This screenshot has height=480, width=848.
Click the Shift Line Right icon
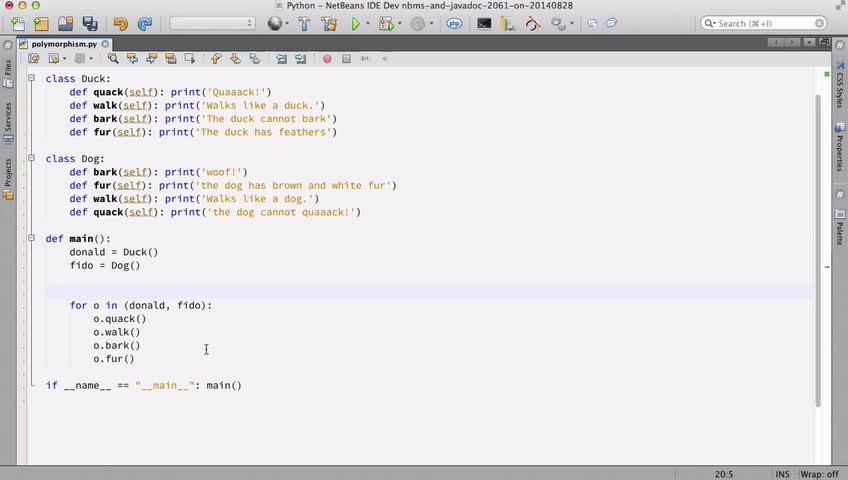[x=301, y=58]
